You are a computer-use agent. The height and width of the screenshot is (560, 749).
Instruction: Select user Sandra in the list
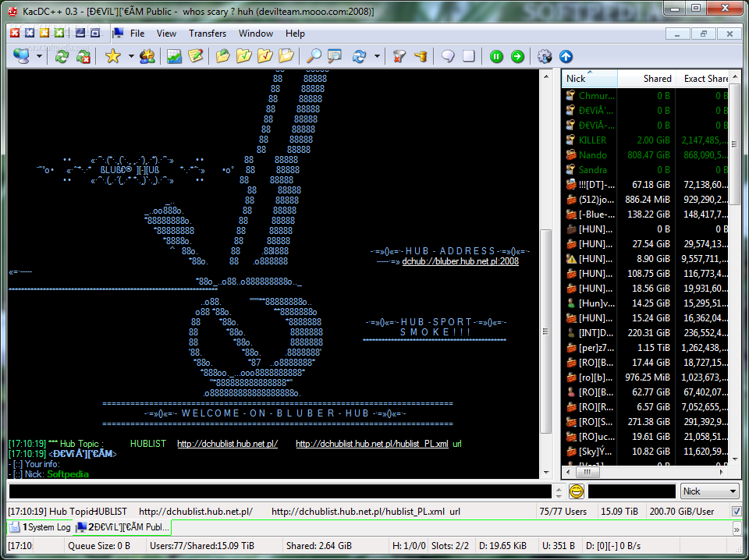tap(646, 169)
